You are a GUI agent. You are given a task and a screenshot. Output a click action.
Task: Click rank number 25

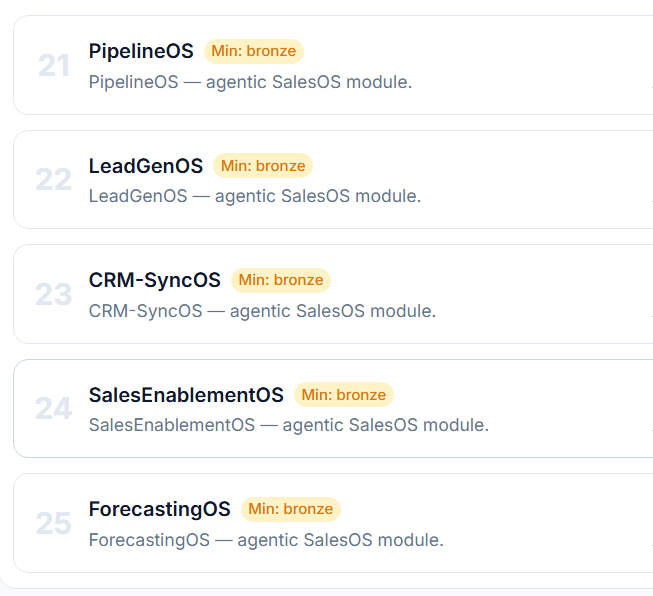[x=54, y=524]
